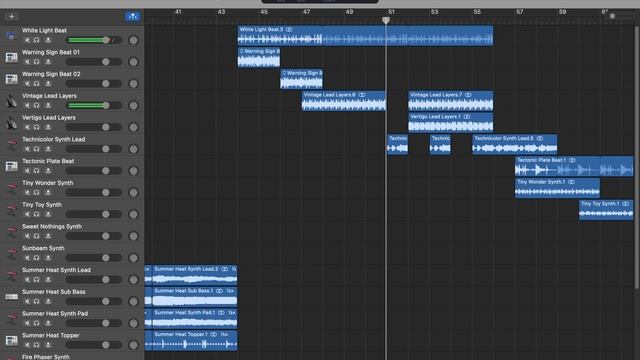This screenshot has height=360, width=640.
Task: Select the Vertigo Lead Layers.1 region
Action: (451, 122)
